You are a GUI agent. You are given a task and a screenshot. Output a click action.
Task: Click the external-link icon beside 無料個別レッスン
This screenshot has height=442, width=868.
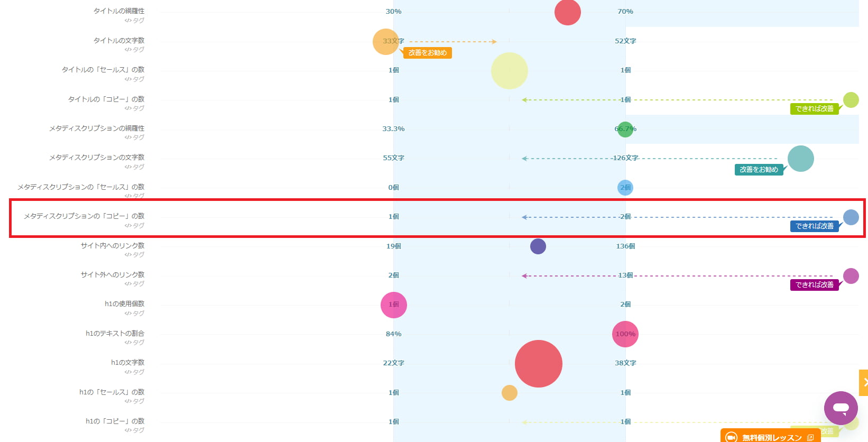810,438
